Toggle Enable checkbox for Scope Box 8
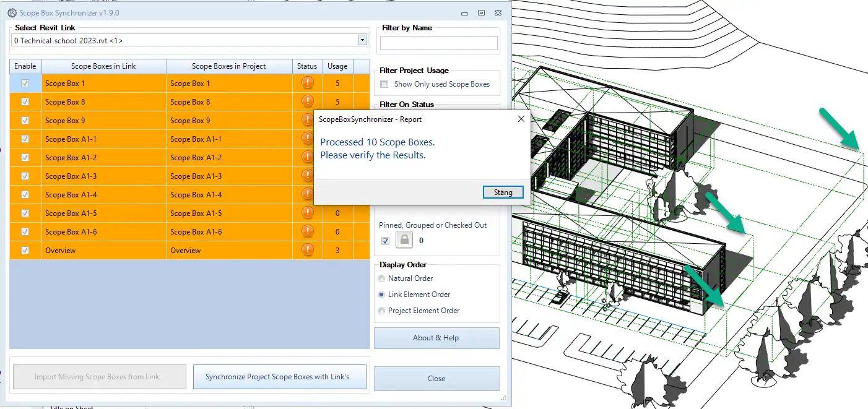868x409 pixels. 25,101
